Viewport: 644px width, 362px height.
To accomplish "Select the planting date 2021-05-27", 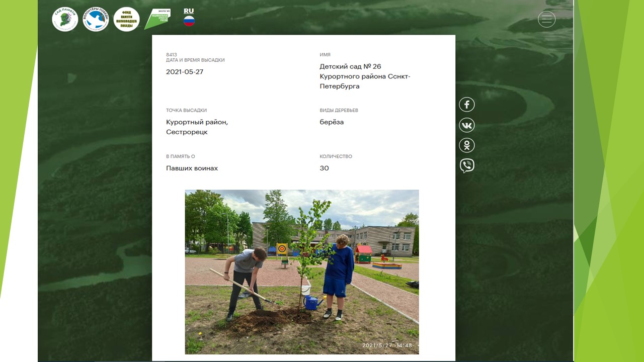I will [185, 72].
